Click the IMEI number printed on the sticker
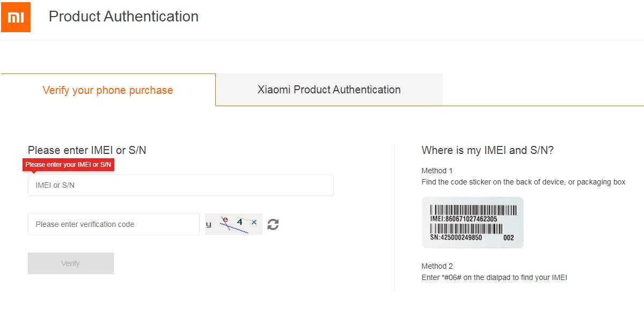 click(x=464, y=219)
